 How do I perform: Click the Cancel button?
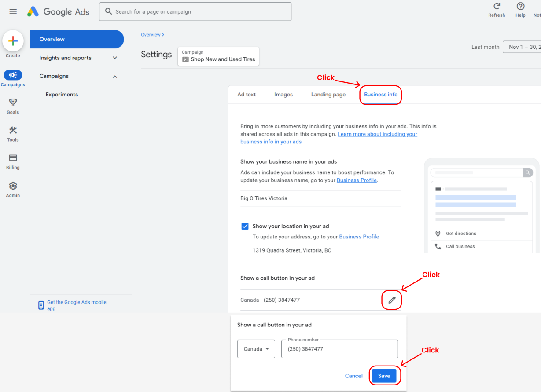[x=354, y=376]
